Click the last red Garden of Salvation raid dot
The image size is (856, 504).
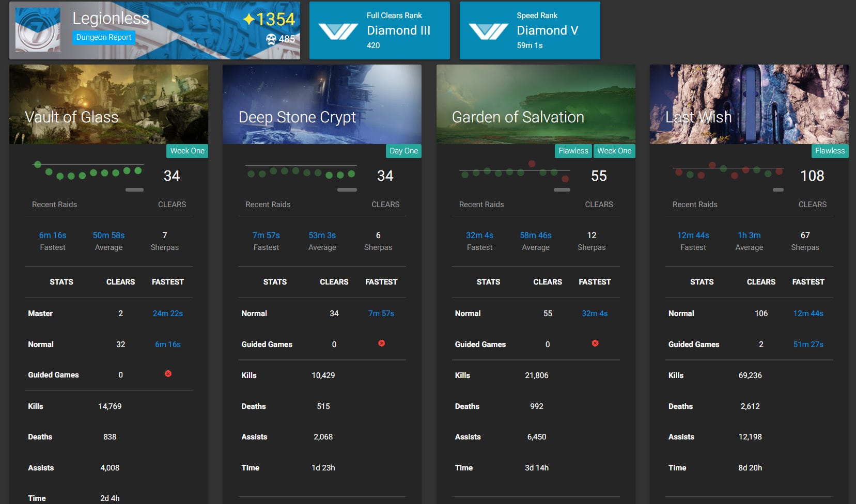(x=565, y=179)
